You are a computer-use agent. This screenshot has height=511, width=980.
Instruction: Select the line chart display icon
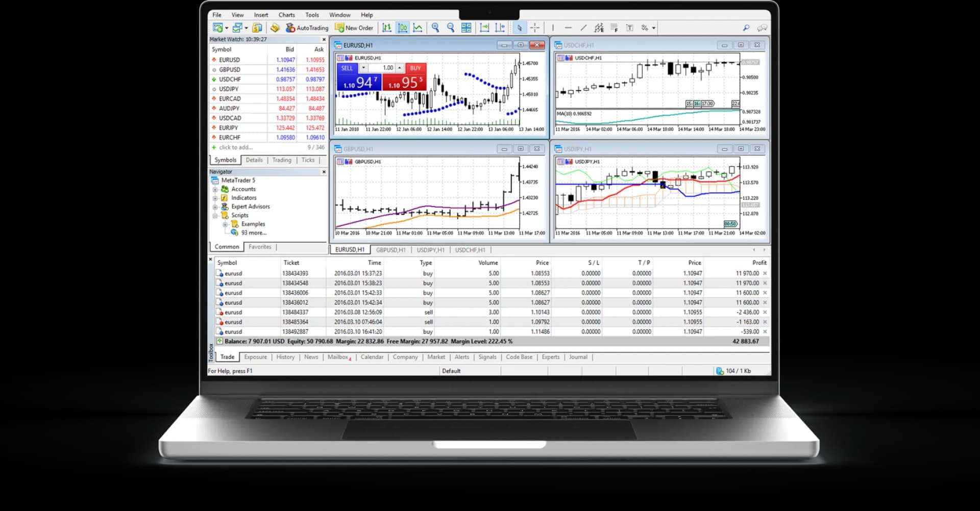(x=419, y=28)
